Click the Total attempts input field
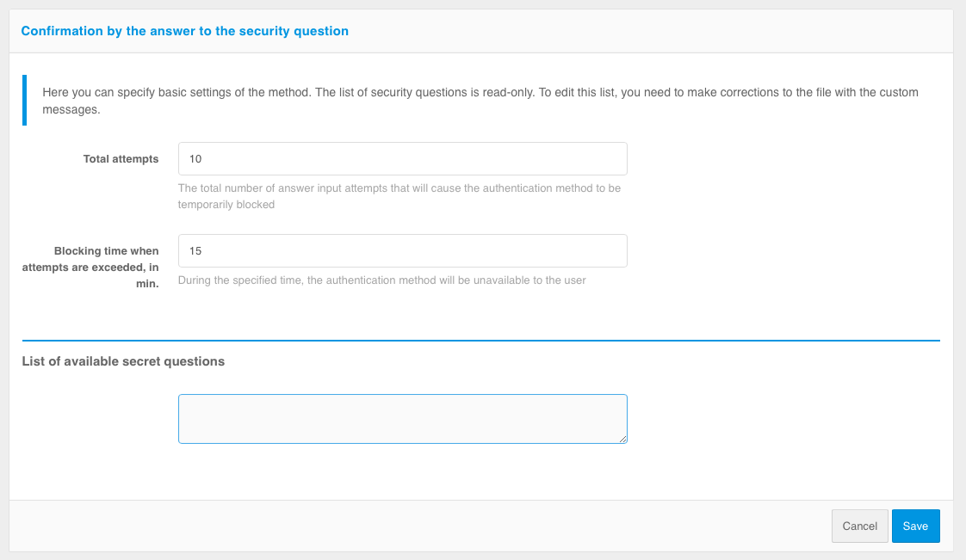966x560 pixels. pos(402,159)
